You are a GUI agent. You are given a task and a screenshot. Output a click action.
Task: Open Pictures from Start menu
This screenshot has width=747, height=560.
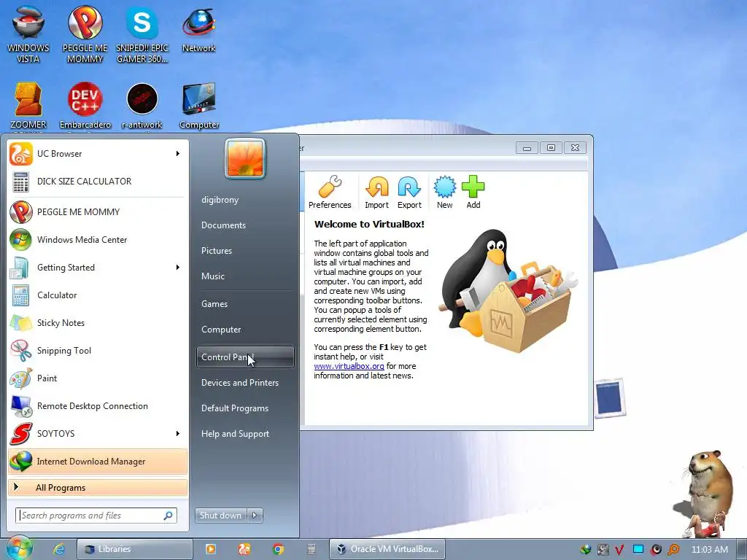point(245,251)
